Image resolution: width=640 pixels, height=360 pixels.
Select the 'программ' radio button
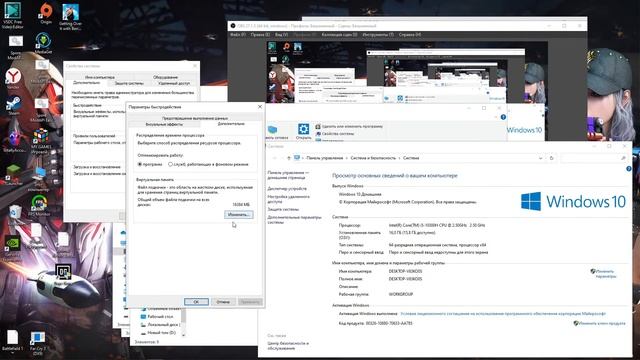click(140, 164)
